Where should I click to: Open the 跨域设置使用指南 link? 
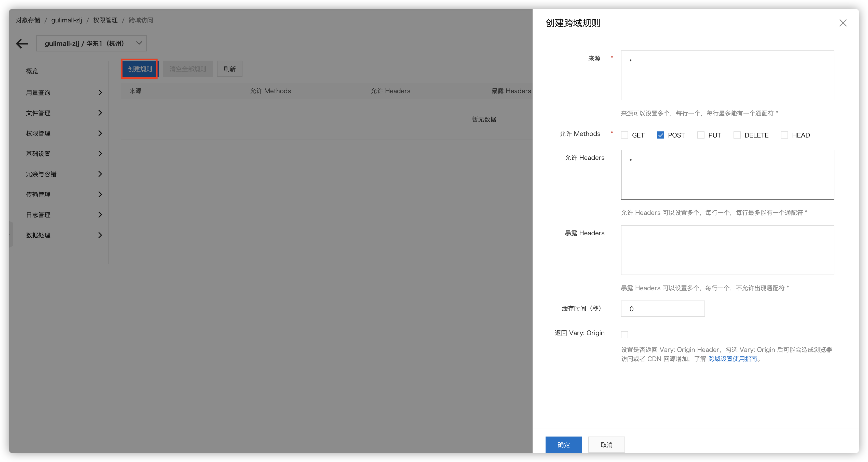click(x=732, y=359)
